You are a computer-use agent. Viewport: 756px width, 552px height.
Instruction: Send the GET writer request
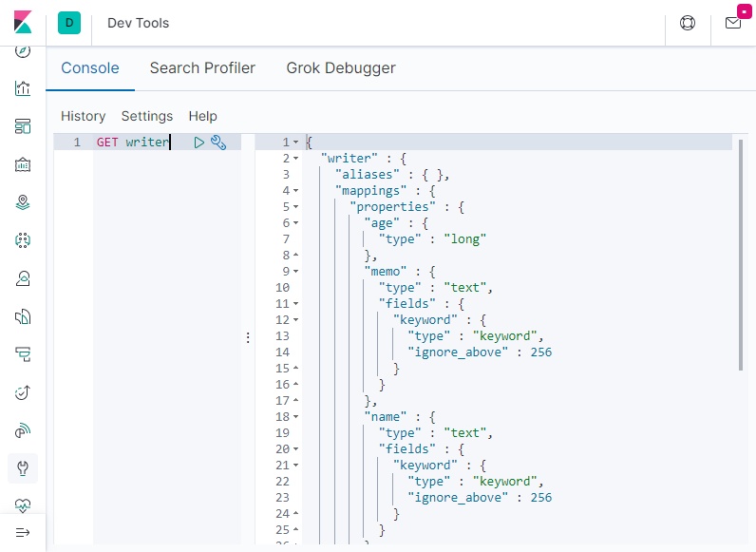tap(199, 143)
